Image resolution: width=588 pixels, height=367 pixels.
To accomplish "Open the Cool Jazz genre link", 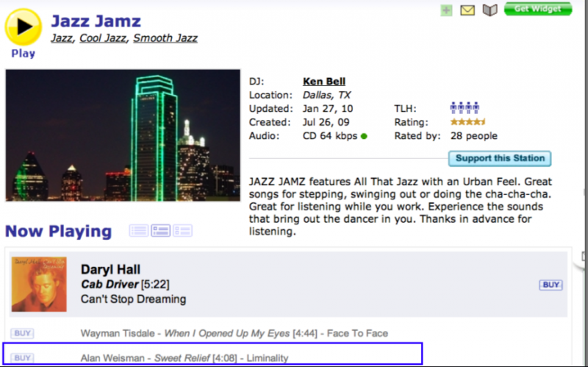I will (103, 38).
